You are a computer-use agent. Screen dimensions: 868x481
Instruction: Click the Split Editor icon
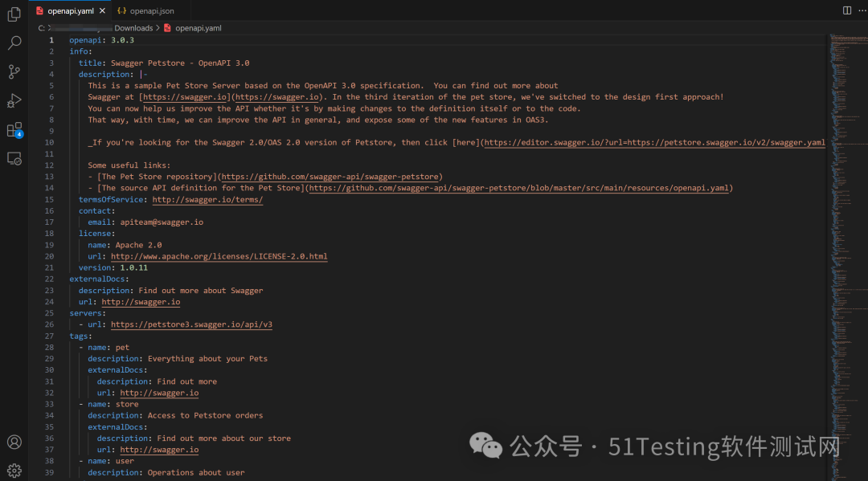tap(847, 10)
